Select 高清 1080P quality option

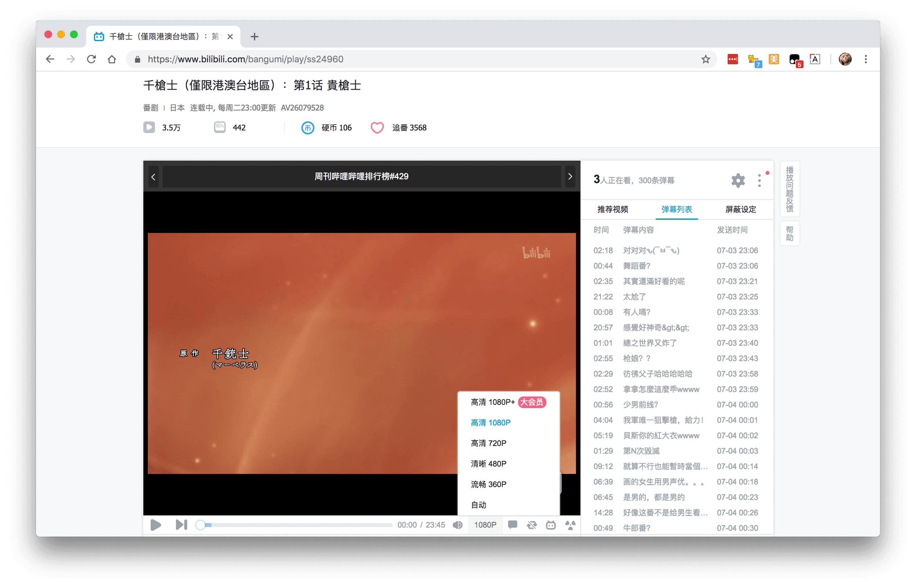(x=508, y=423)
